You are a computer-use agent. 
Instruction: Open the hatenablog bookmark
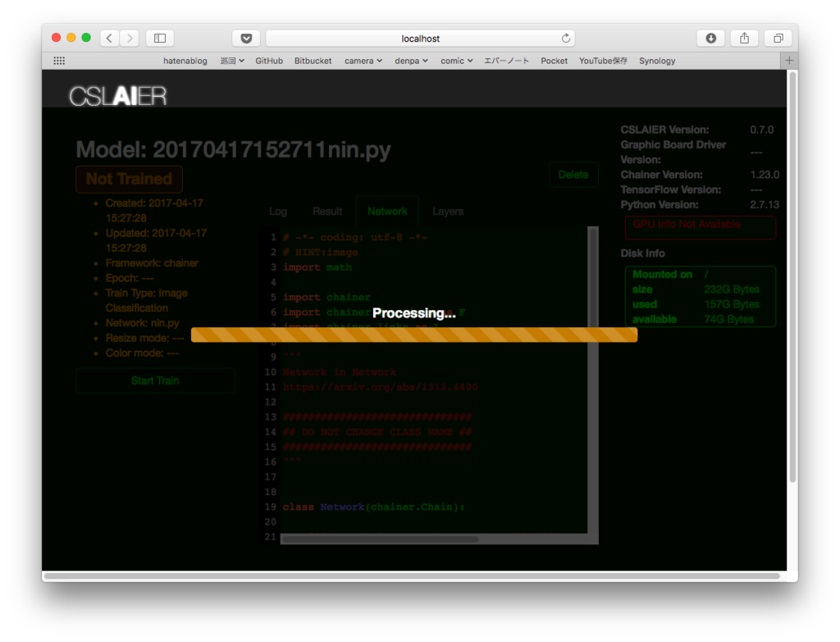pos(185,61)
